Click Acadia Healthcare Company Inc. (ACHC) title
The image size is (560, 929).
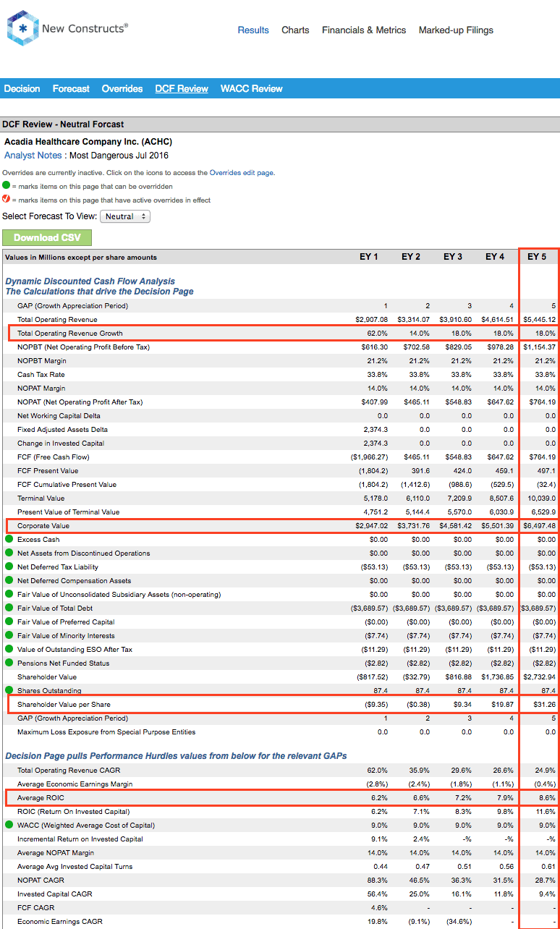pyautogui.click(x=88, y=142)
